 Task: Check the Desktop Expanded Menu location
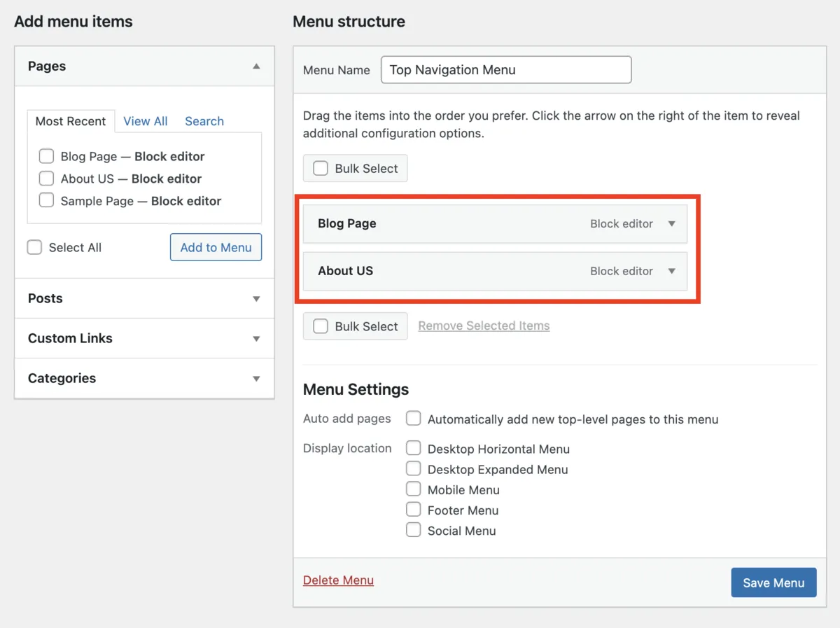click(414, 468)
